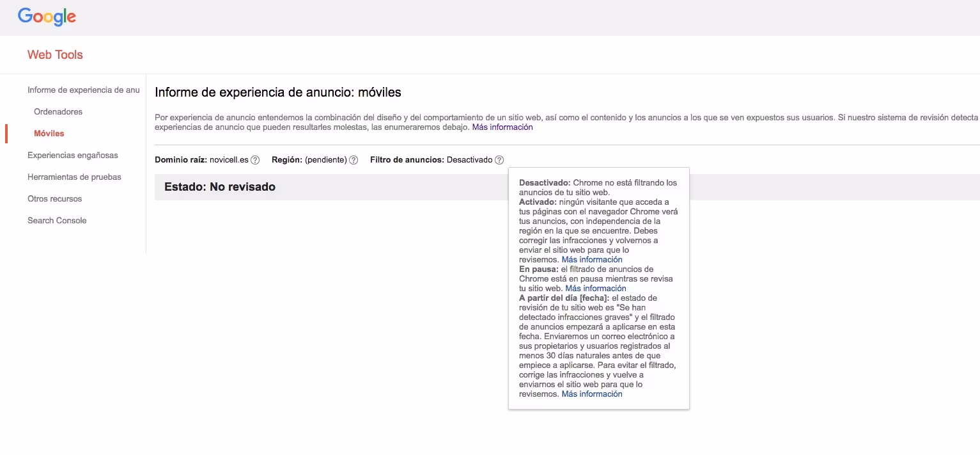Click the '(pendiente)' region value

coord(326,160)
